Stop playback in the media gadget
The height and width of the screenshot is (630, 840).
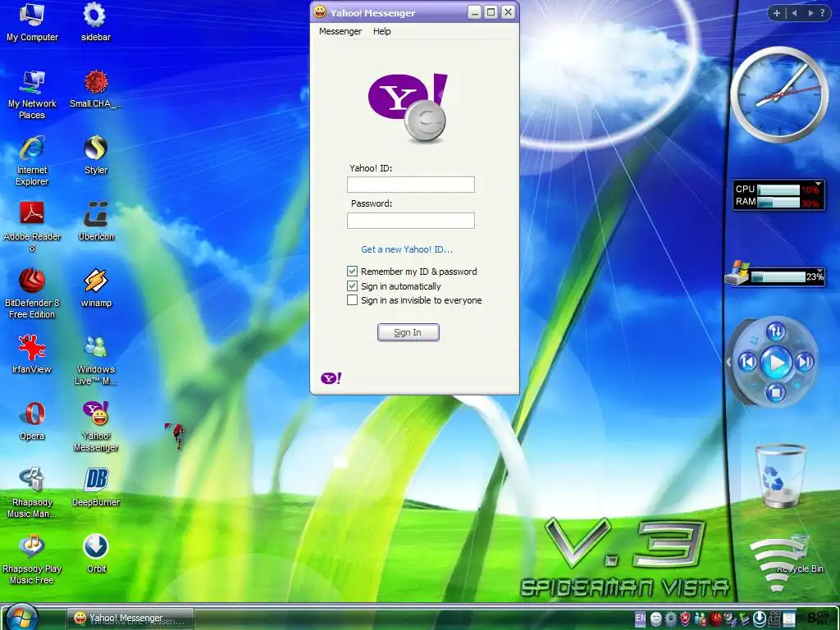click(x=776, y=392)
